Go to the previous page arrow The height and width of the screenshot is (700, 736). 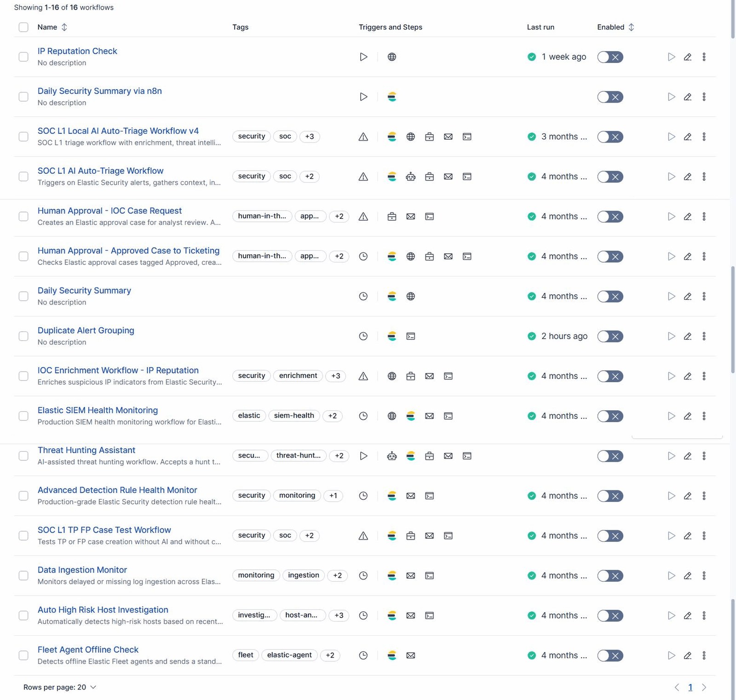[x=677, y=687]
